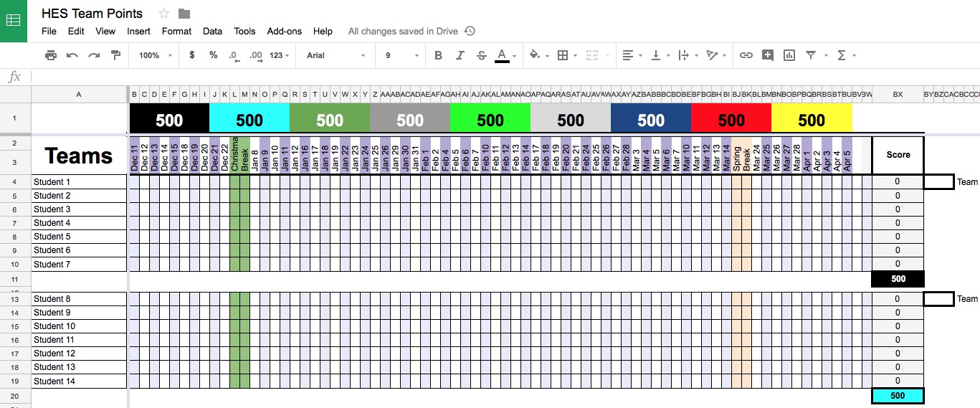Select column BX header

tap(898, 94)
